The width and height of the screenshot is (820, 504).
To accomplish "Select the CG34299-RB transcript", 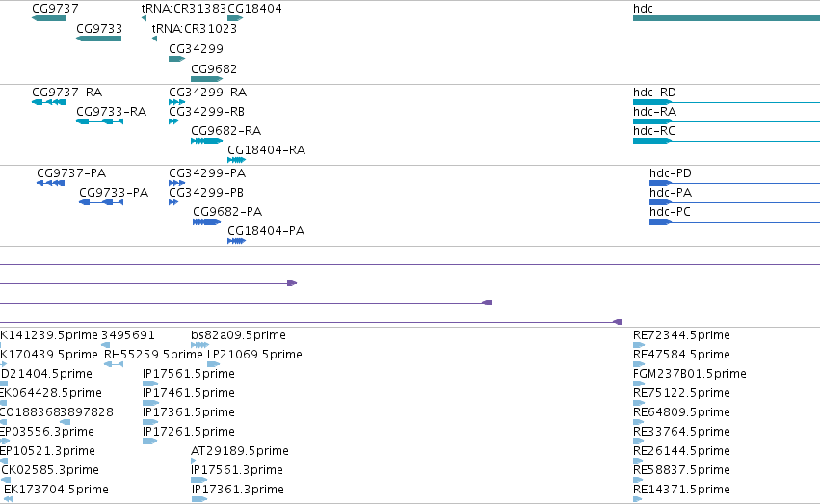I will click(173, 121).
